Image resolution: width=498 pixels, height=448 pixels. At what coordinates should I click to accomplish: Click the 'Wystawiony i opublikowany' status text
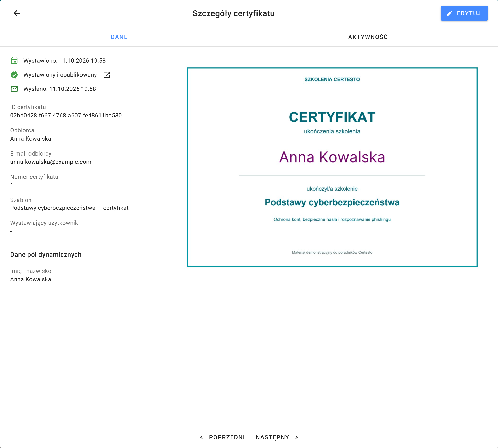(60, 75)
